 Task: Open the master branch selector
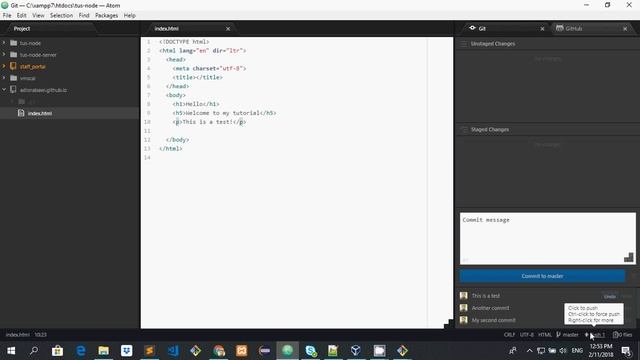(567, 335)
